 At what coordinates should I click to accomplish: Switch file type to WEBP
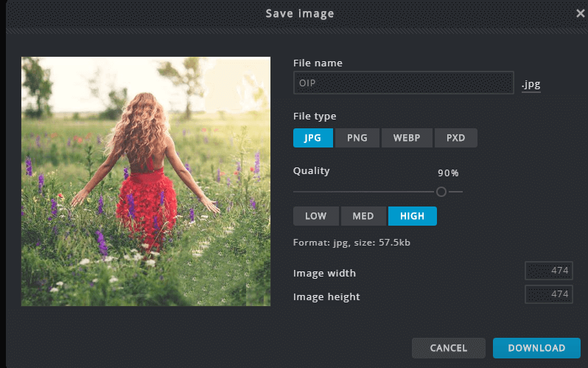[x=406, y=138]
